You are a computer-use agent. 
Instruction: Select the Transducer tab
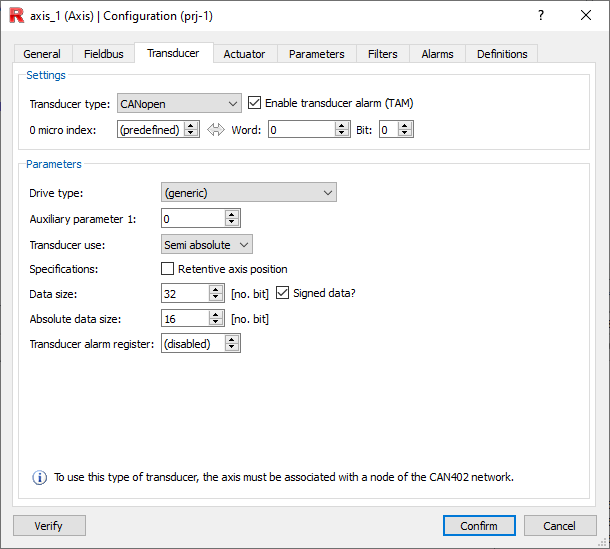coord(173,53)
